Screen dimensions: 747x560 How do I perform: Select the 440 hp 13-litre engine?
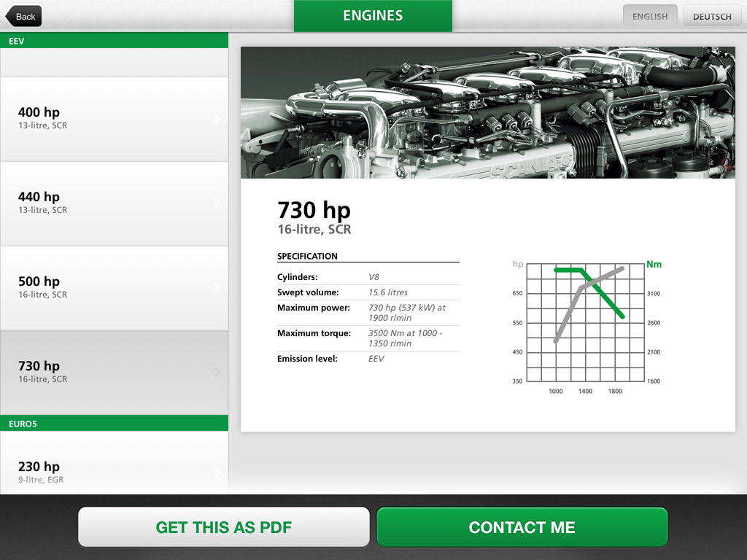click(x=114, y=203)
